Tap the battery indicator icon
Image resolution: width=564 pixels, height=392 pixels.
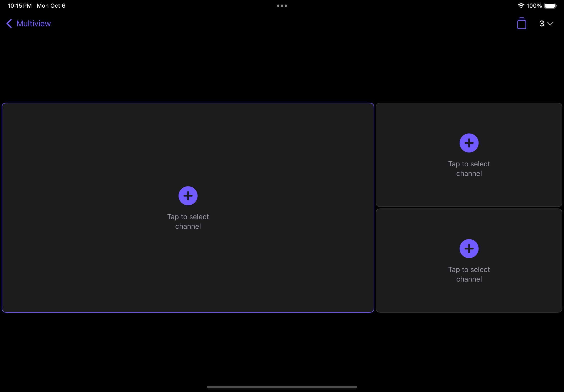[550, 5]
